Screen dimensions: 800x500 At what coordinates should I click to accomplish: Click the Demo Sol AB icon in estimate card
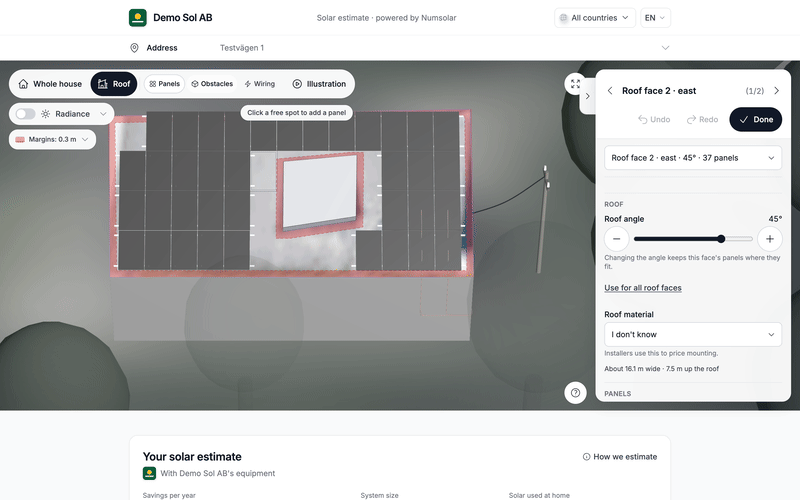149,473
